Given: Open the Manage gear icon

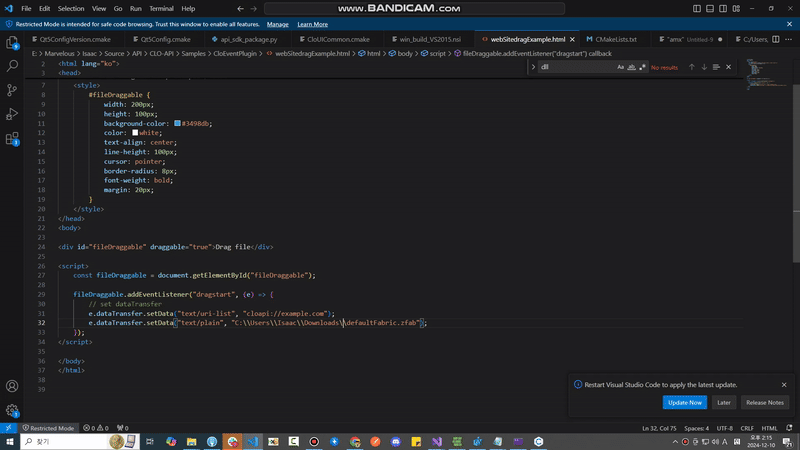Looking at the screenshot, I should coord(12,410).
